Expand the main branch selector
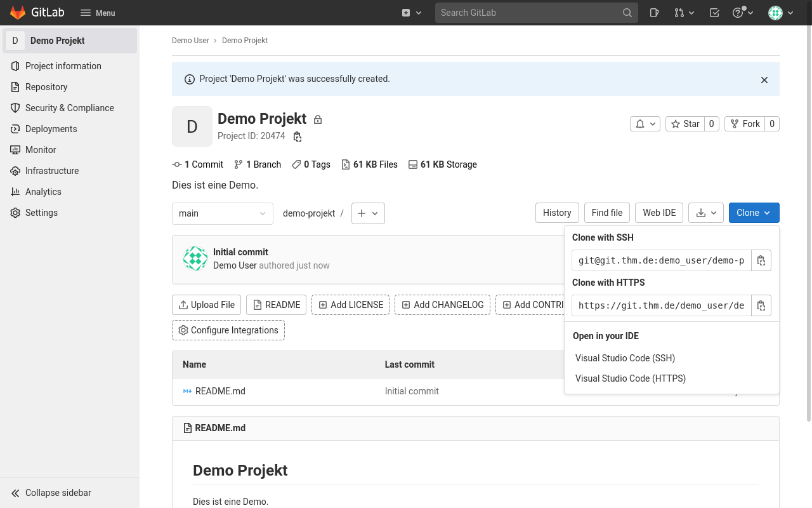Image resolution: width=812 pixels, height=508 pixels. coord(223,213)
